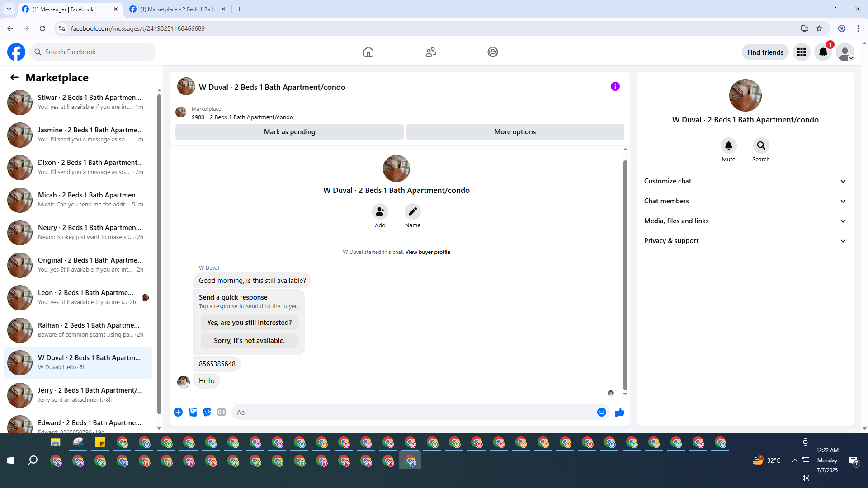Image resolution: width=868 pixels, height=488 pixels.
Task: Open the emoji picker in message box
Action: pos(601,412)
